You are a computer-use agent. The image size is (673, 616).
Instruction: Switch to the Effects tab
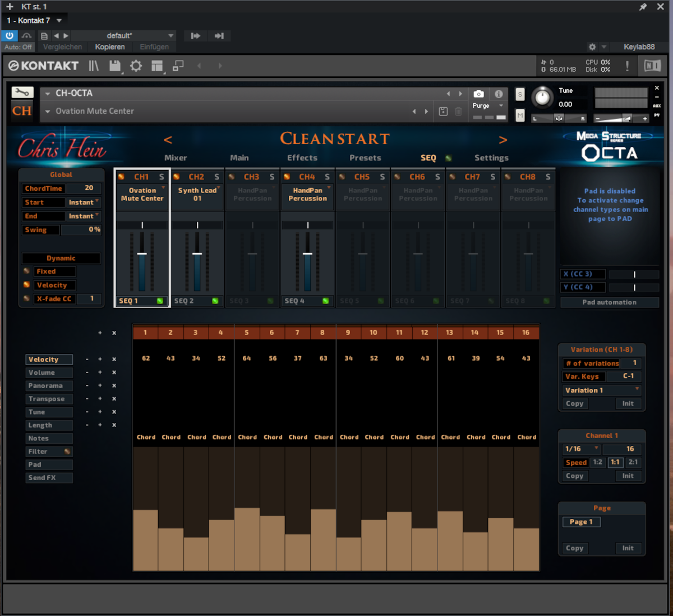(302, 158)
